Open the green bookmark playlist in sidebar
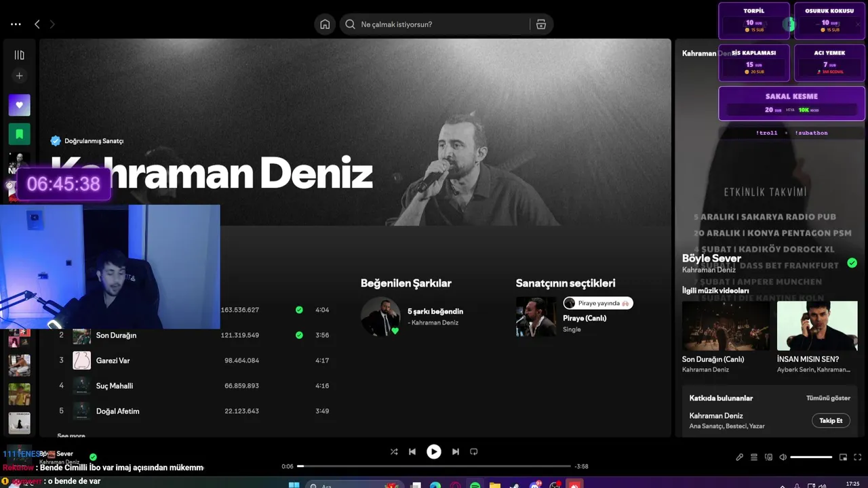The height and width of the screenshot is (488, 868). 19,134
